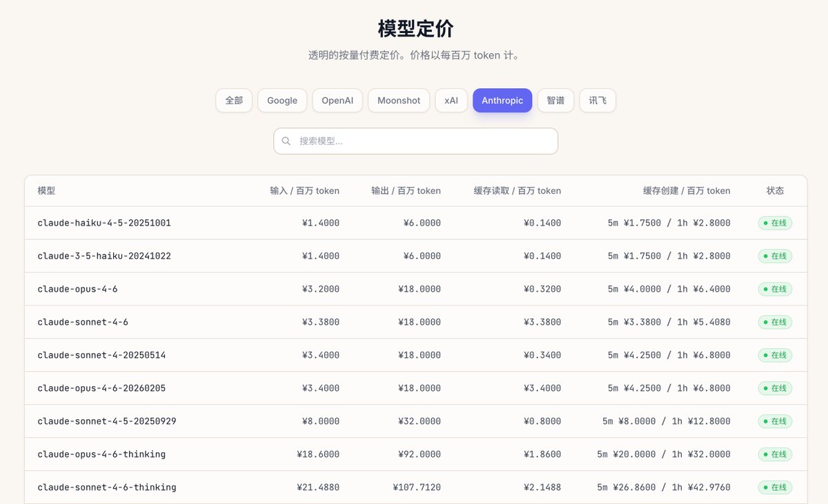The image size is (828, 504).
Task: Click cache creation 5m ¥8.0000 / 1h ¥12.8000
Action: 667,421
